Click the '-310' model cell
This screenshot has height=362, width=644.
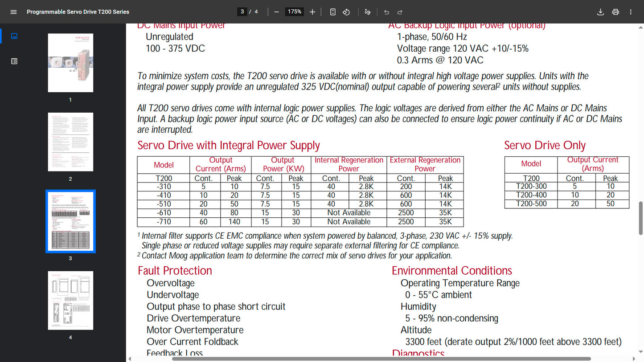[x=164, y=187]
